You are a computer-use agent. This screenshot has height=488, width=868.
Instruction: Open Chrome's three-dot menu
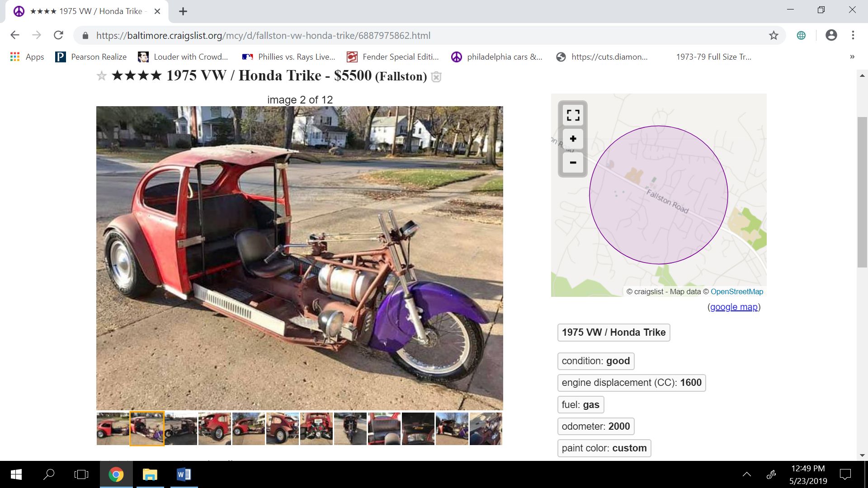[853, 35]
